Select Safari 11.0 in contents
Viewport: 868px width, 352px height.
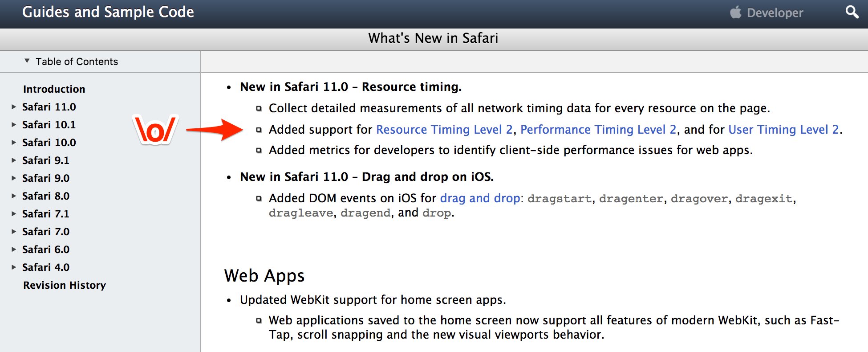tap(49, 107)
